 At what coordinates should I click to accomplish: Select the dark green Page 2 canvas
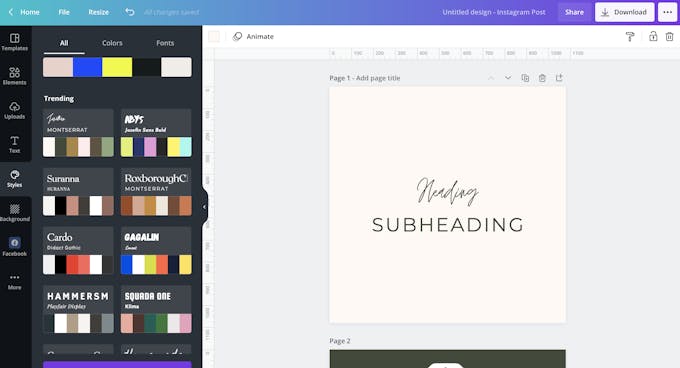[x=448, y=359]
